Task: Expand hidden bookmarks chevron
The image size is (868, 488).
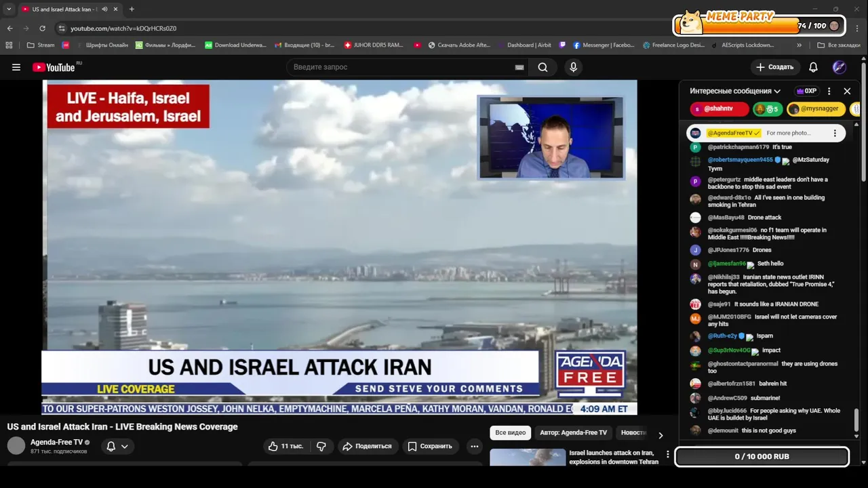Action: click(x=799, y=45)
